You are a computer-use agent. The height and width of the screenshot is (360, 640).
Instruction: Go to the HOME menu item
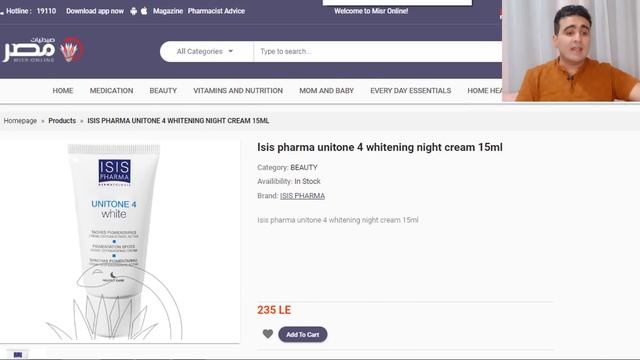point(63,91)
